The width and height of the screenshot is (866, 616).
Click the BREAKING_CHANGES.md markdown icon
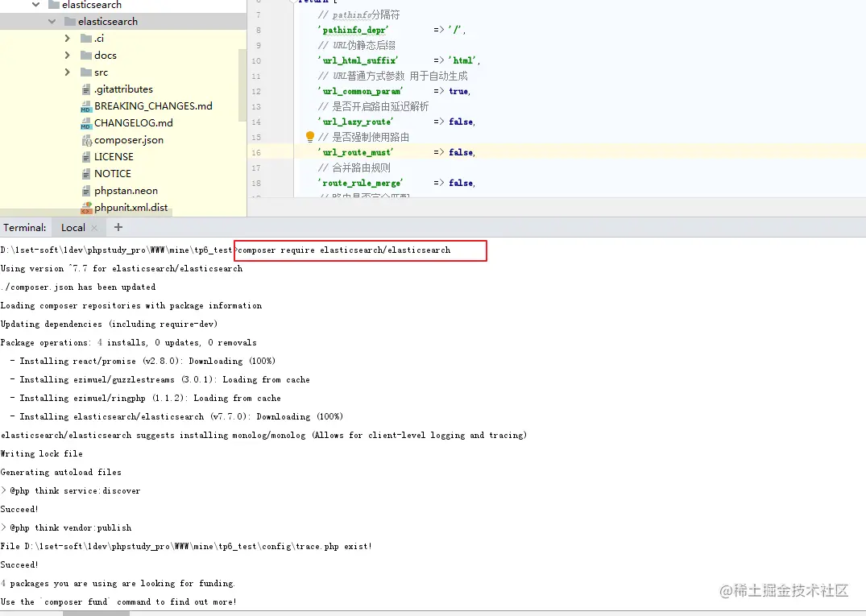85,106
